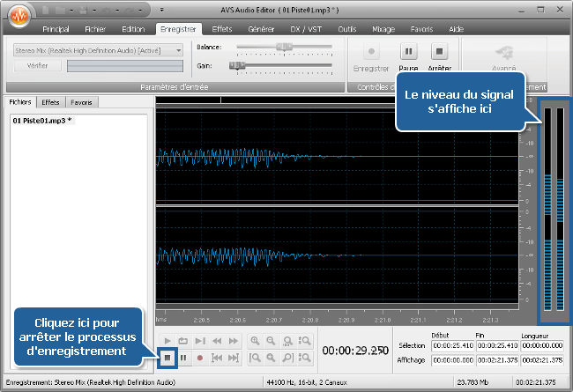Click the Pause button in the ribbon

pyautogui.click(x=409, y=56)
